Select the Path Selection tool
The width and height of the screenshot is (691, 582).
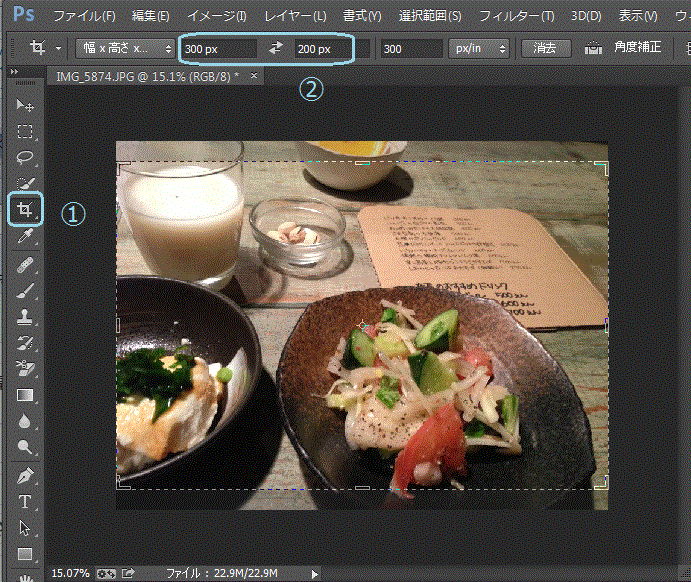tap(25, 528)
